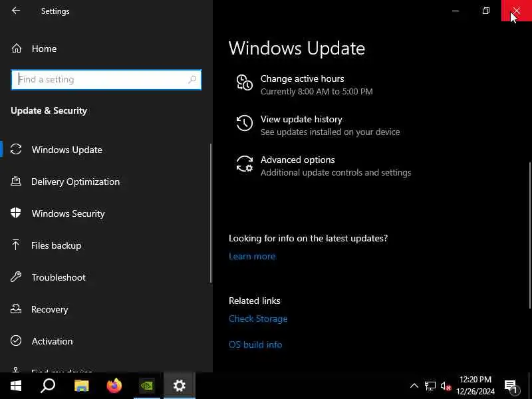Open the Action Center notifications
Screen dimensions: 532x399
511,386
